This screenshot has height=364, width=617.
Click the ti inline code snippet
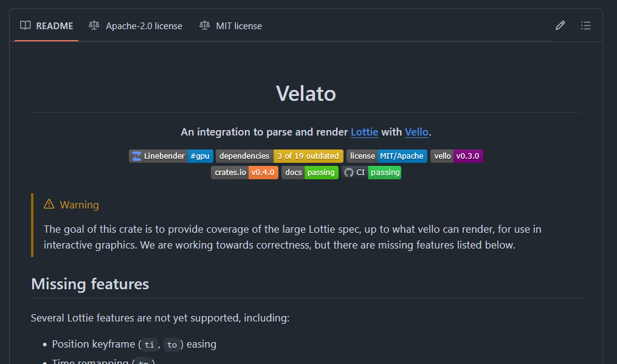click(x=148, y=345)
